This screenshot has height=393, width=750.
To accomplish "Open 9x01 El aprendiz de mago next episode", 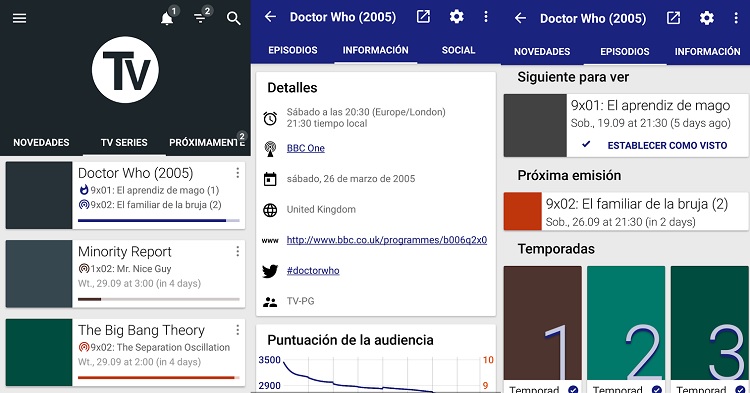I will 626,125.
